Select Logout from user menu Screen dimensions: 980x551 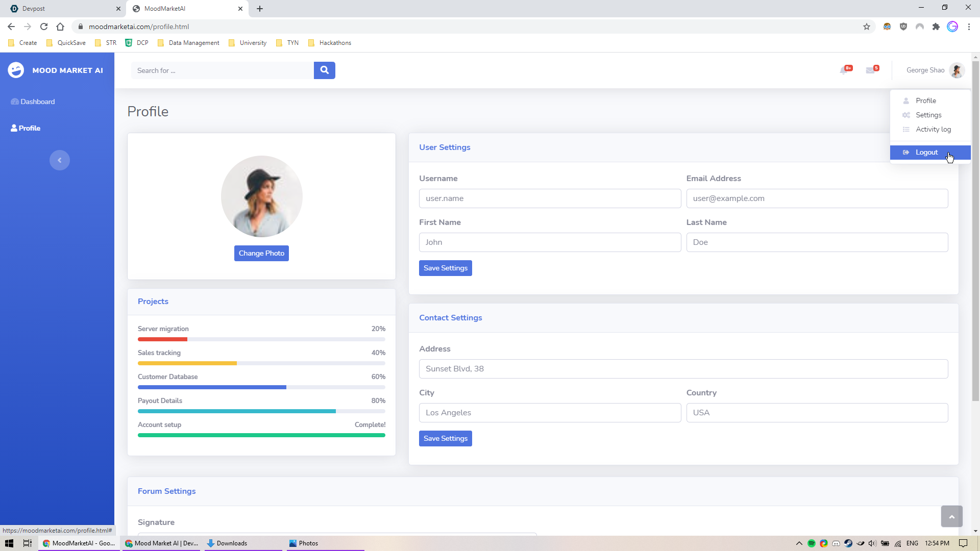click(926, 153)
